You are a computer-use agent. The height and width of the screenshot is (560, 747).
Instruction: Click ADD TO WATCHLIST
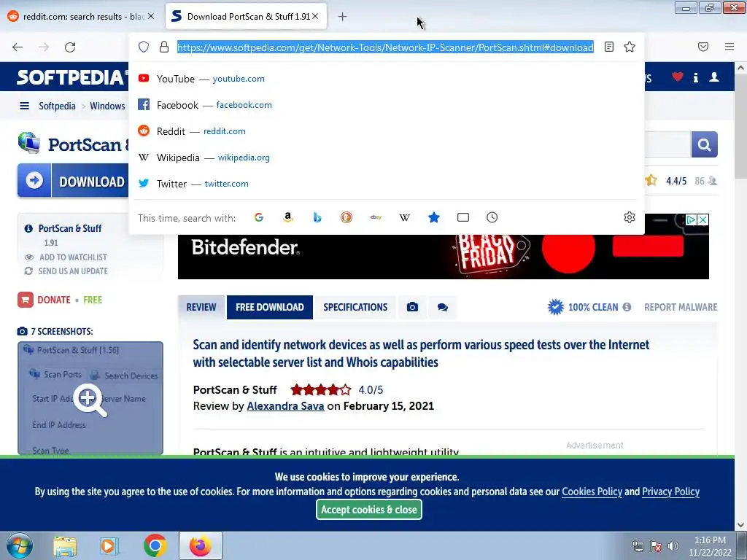click(x=73, y=257)
